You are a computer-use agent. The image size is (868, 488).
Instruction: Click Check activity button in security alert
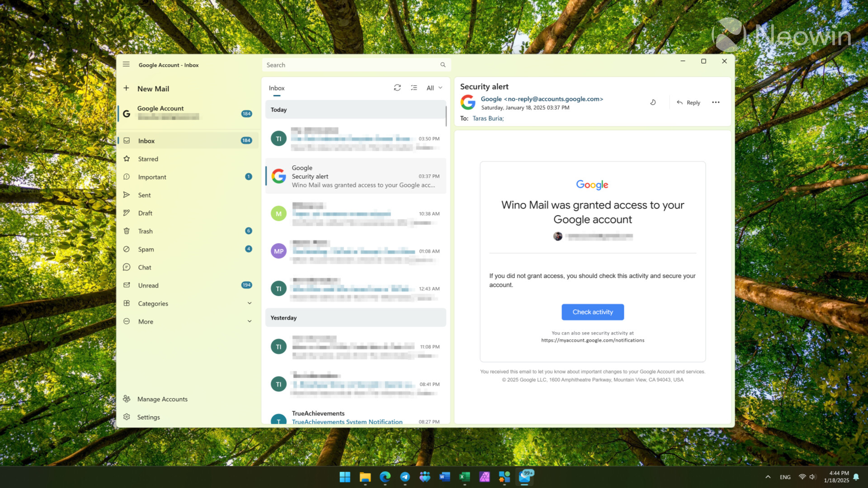click(x=592, y=311)
